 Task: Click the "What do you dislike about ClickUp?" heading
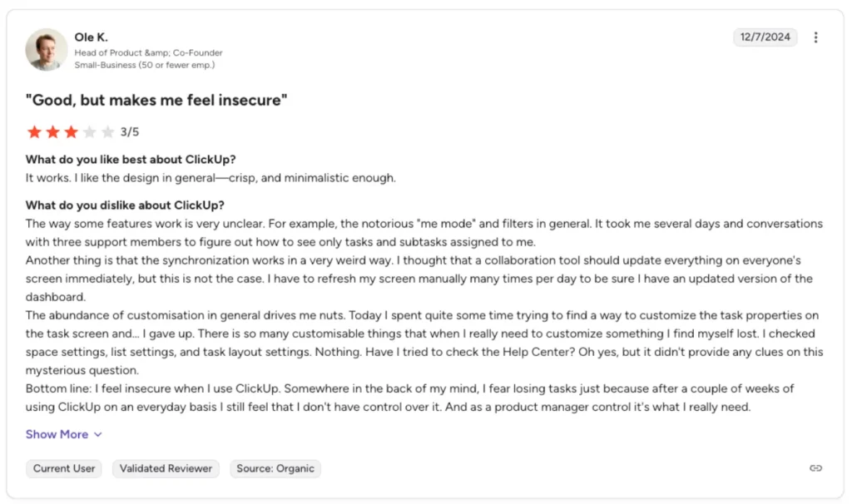(125, 205)
